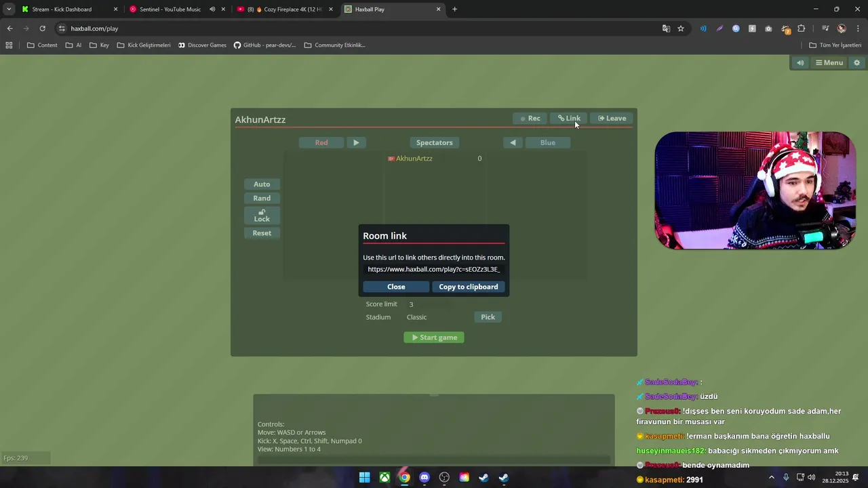Bookmark this page with star icon
The height and width of the screenshot is (488, 868).
coord(681,28)
